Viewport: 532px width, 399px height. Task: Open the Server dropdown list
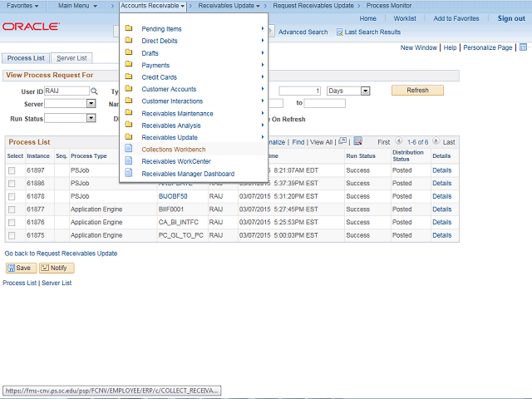70,104
